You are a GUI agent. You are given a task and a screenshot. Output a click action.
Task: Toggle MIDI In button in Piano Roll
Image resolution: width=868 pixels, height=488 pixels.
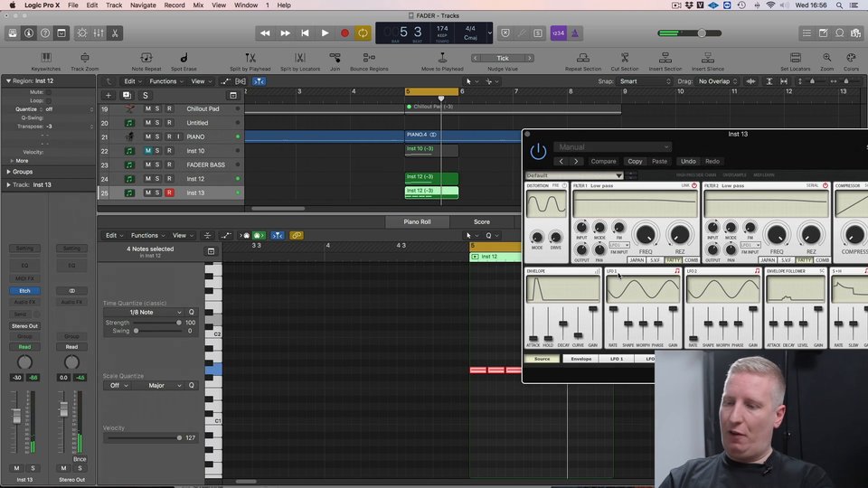tap(258, 236)
